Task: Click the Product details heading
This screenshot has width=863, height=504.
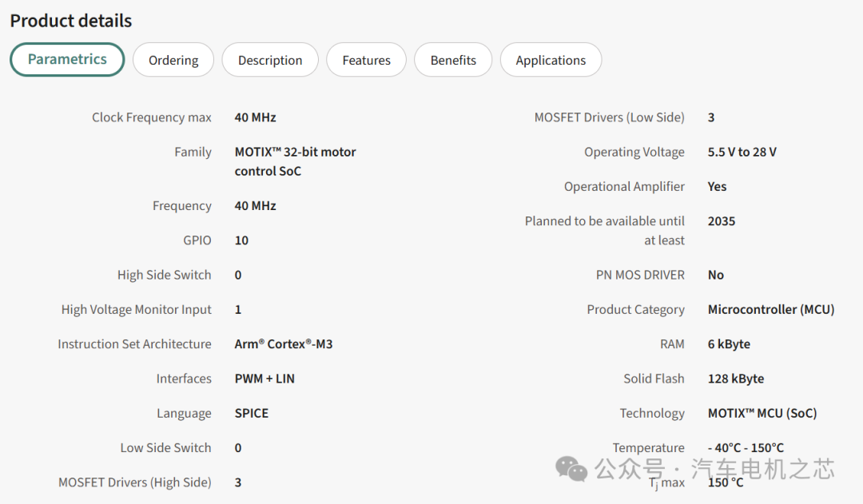Action: 71,21
